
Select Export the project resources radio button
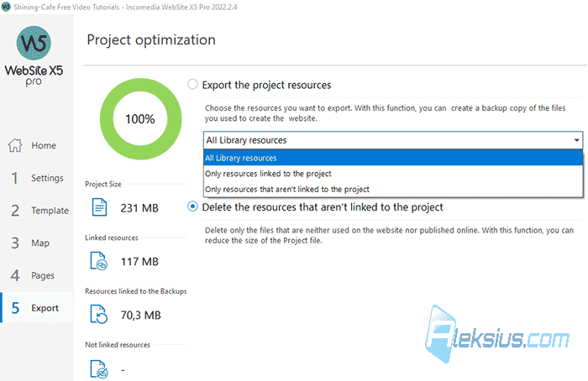pyautogui.click(x=192, y=84)
